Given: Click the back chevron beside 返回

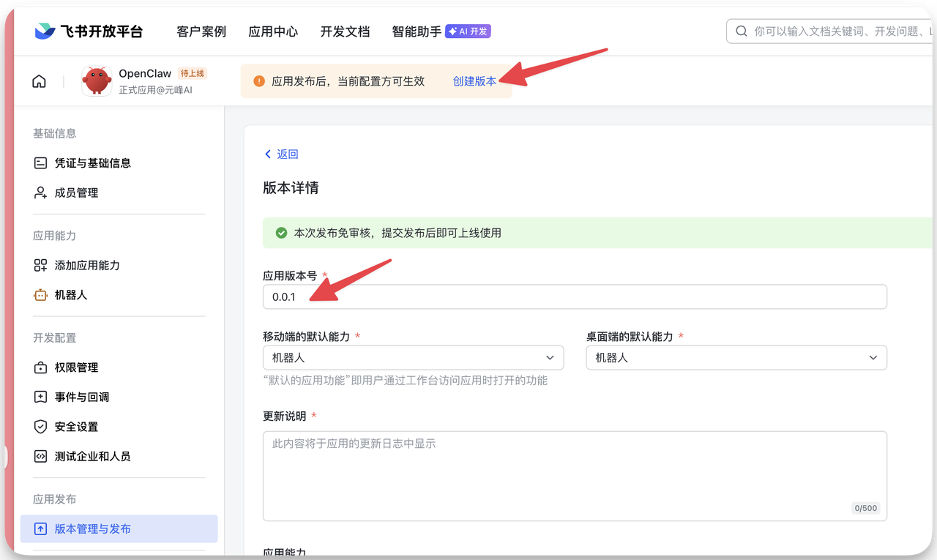Looking at the screenshot, I should coord(267,154).
